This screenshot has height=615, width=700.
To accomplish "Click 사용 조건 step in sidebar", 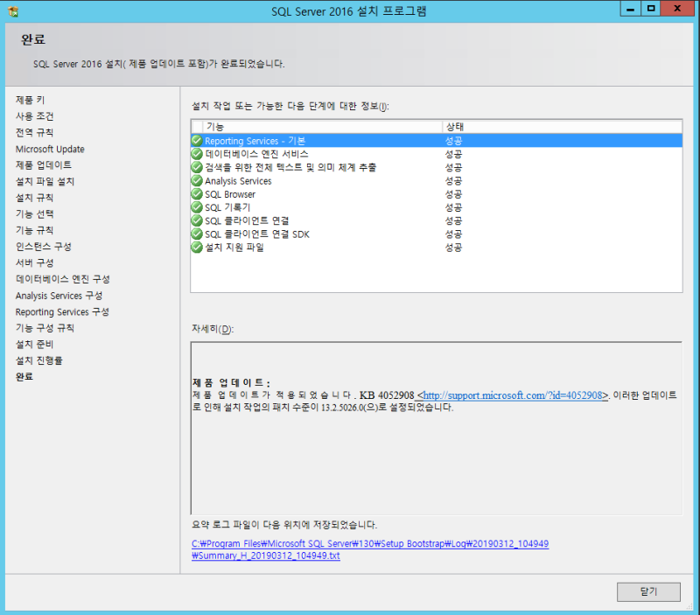I will 35,116.
